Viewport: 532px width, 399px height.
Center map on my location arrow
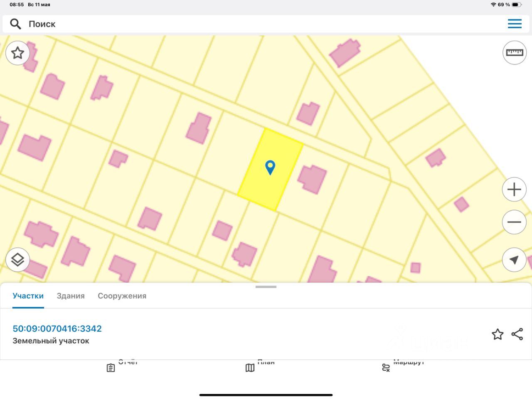point(514,260)
